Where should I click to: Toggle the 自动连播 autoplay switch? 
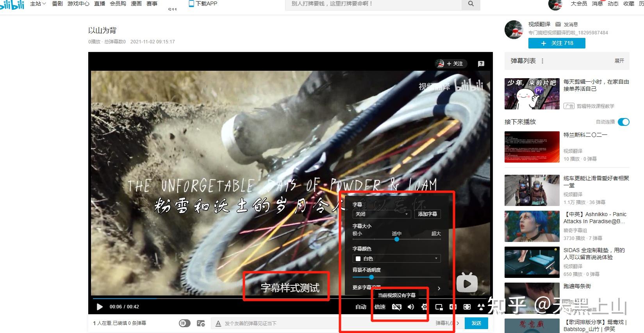[624, 122]
